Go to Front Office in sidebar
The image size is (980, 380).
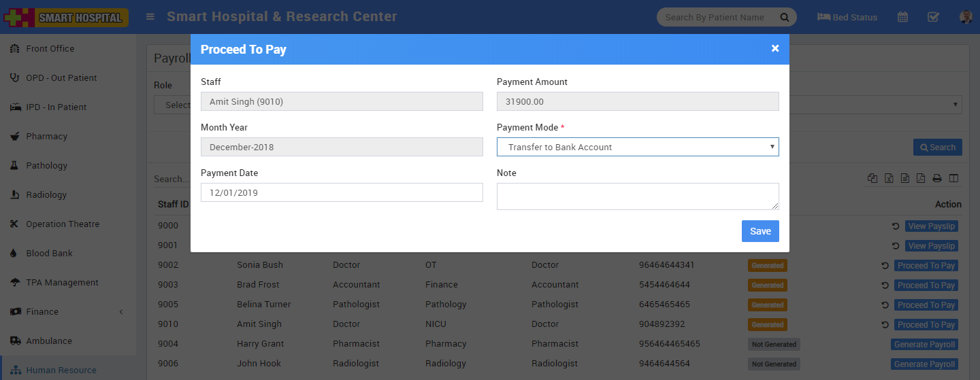[x=50, y=48]
